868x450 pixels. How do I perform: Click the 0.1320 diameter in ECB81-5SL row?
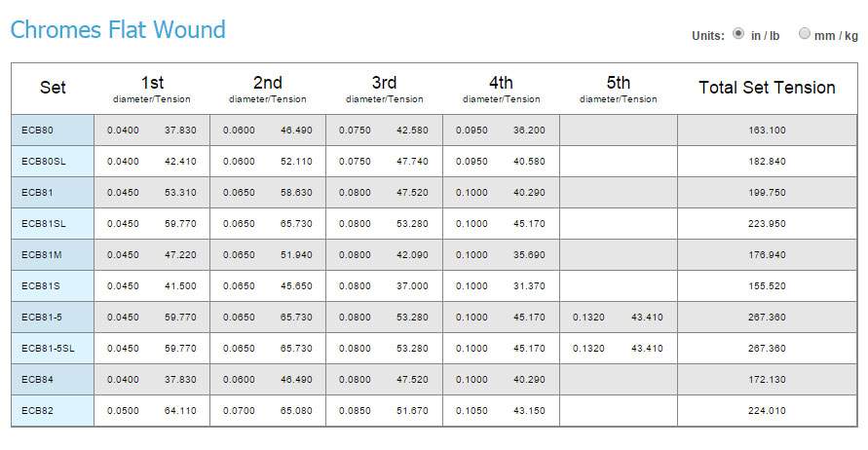point(588,348)
